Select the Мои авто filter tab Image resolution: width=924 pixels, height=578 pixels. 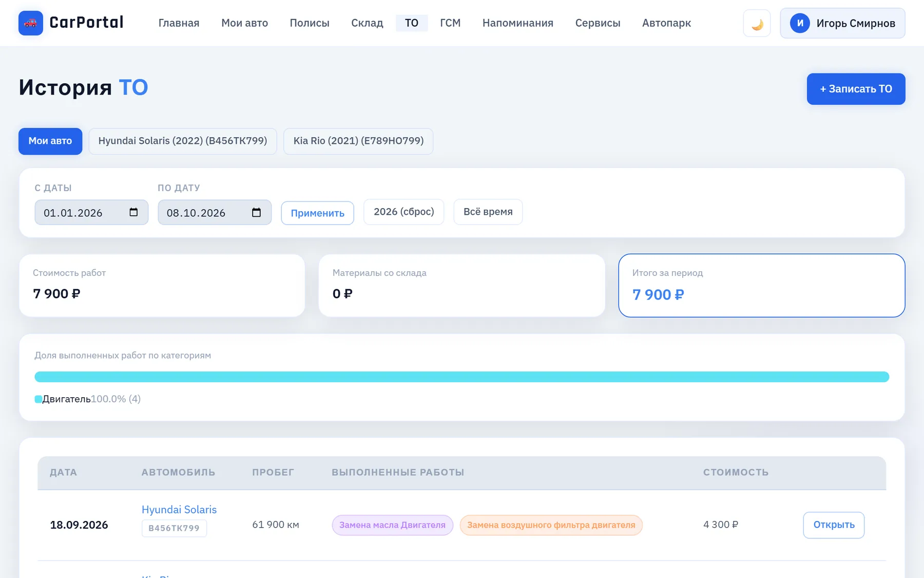[50, 141]
